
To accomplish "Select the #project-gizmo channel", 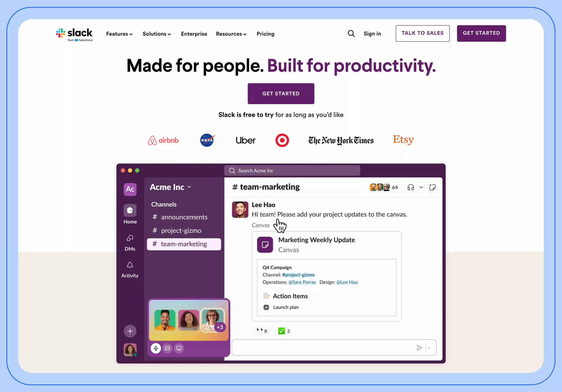I will pyautogui.click(x=181, y=230).
